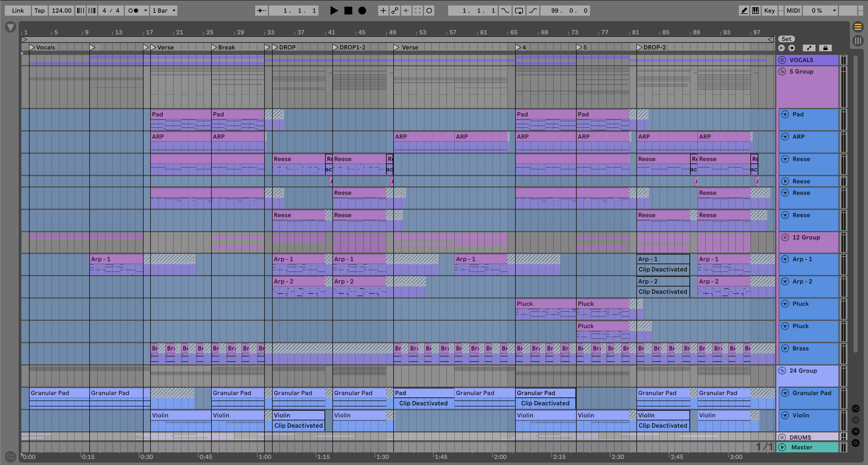Toggle MIDI Arrangement Overdub plus button

(383, 11)
